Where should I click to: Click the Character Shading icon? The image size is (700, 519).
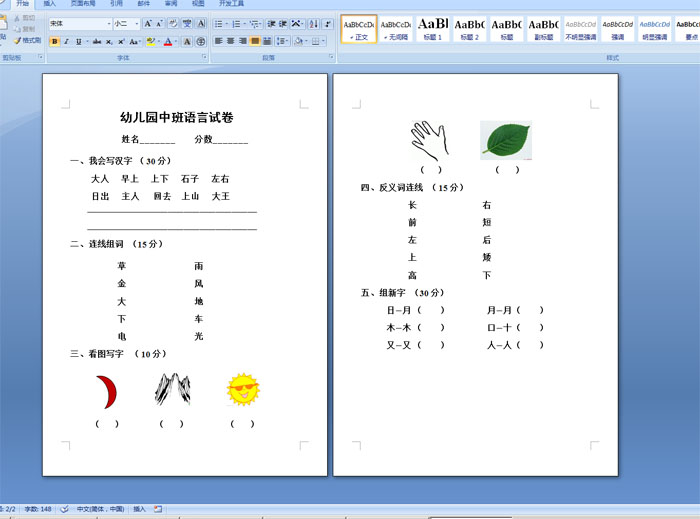187,42
